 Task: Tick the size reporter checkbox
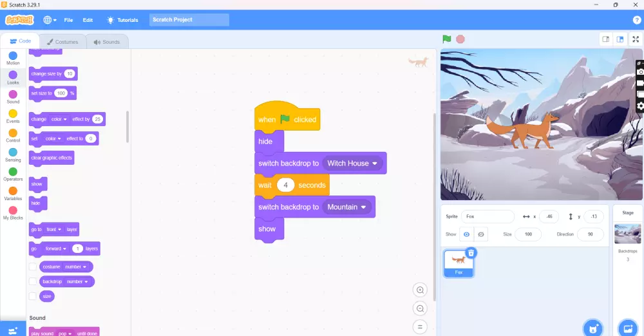tap(33, 296)
